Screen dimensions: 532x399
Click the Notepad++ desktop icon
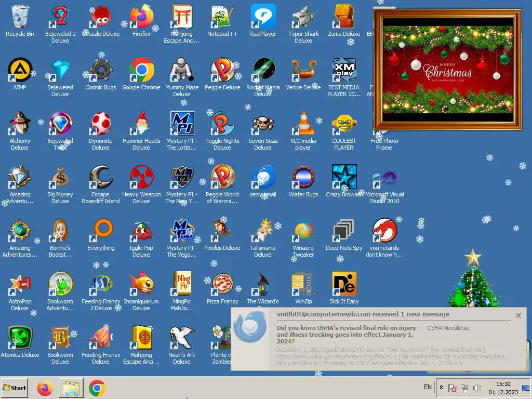pyautogui.click(x=222, y=17)
